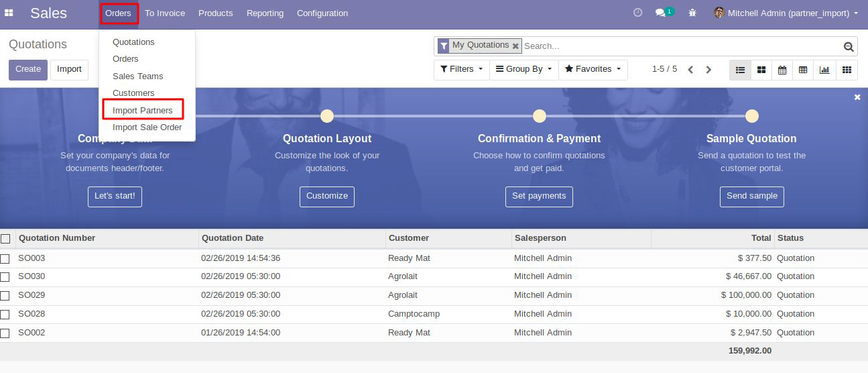This screenshot has width=868, height=373.
Task: Click the Quotation Layout step circle
Action: [327, 116]
